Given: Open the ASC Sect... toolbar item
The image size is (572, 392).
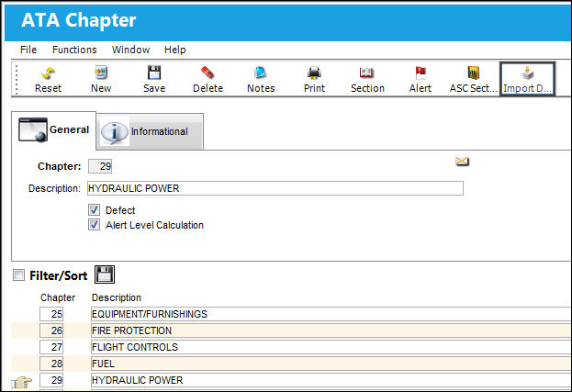Looking at the screenshot, I should click(473, 80).
